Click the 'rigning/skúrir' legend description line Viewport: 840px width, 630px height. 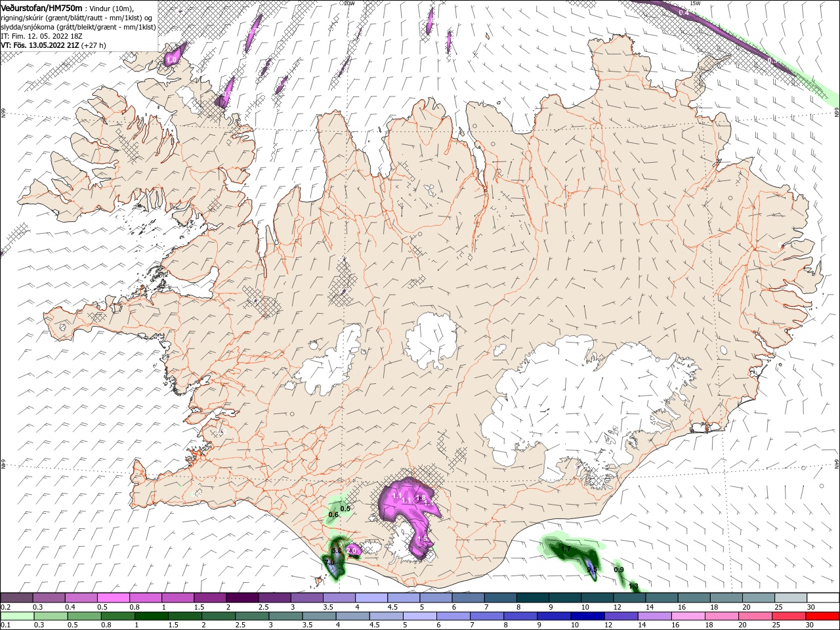pos(77,18)
